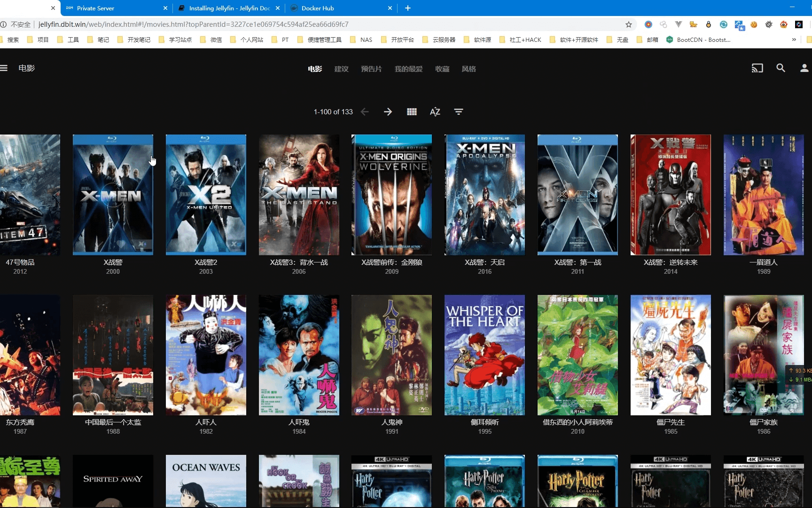The image size is (812, 508).
Task: Open the 学习站点 bookmark folder
Action: [x=175, y=40]
